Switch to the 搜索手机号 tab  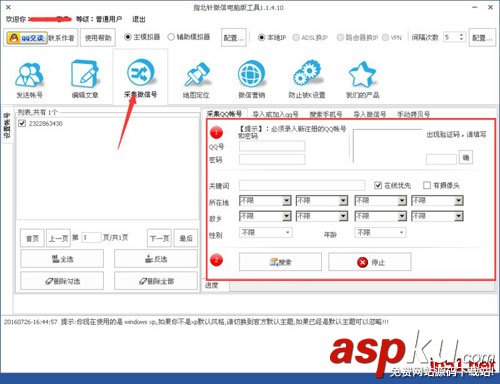[x=326, y=114]
